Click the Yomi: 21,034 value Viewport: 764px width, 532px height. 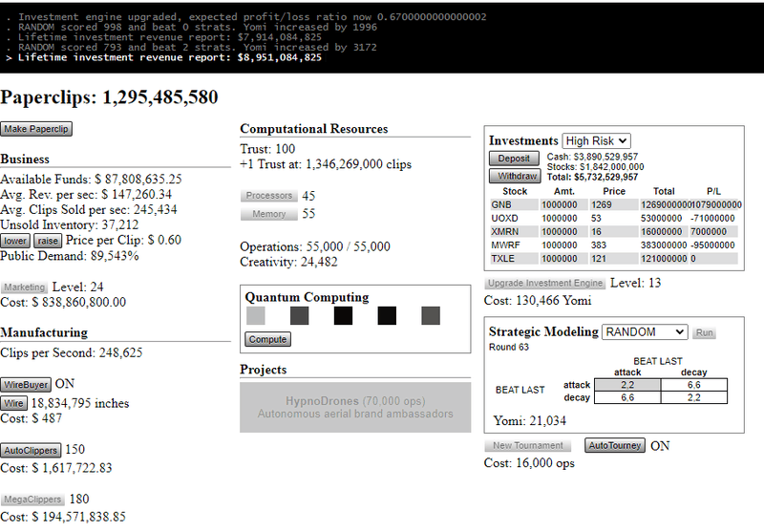(x=530, y=421)
